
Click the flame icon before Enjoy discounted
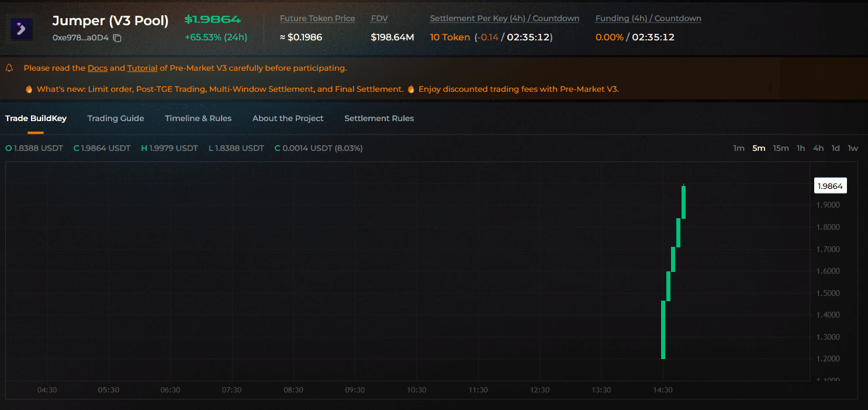point(411,89)
